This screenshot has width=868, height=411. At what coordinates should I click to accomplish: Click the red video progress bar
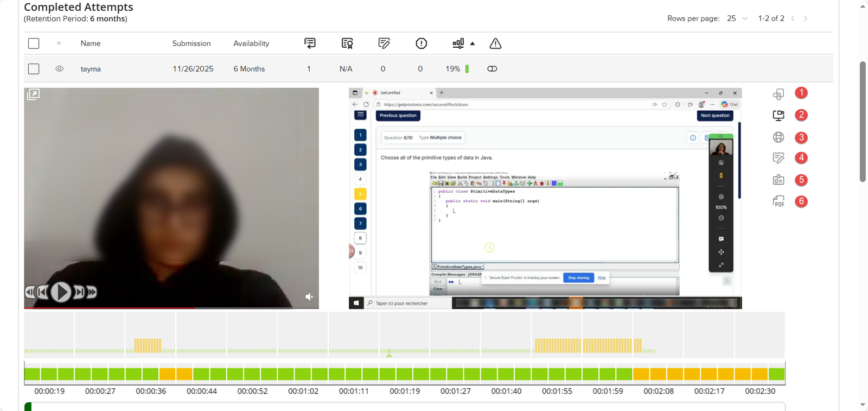pos(108,308)
